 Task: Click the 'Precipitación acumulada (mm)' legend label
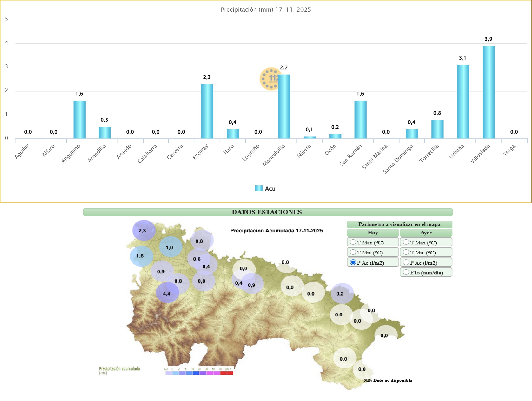click(119, 371)
